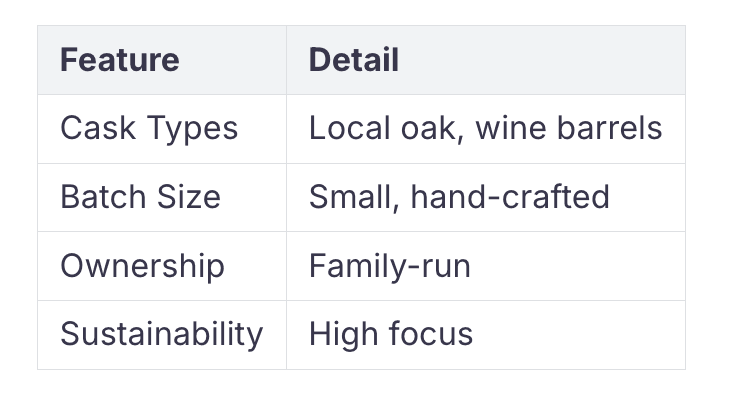Click the word Local in Detail column
The image size is (736, 396).
(x=350, y=128)
